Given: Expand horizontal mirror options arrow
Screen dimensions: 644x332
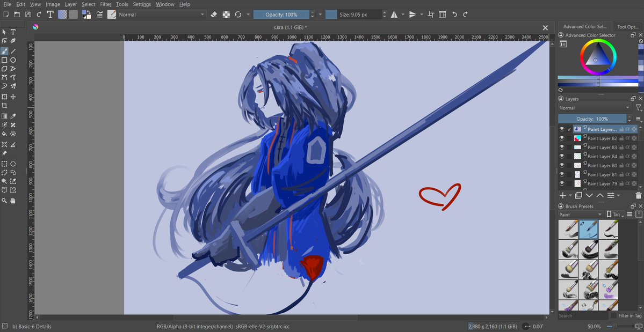Looking at the screenshot, I should pyautogui.click(x=403, y=14).
